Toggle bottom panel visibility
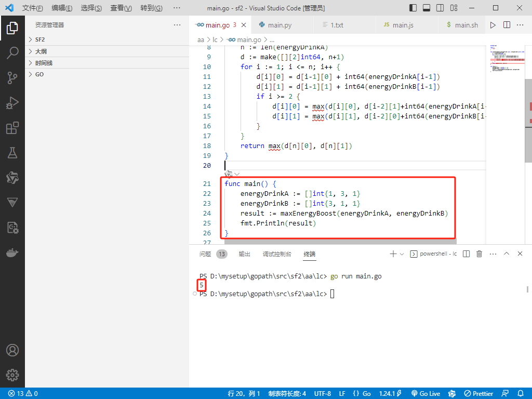Viewport: 532px width, 399px height. pos(427,8)
